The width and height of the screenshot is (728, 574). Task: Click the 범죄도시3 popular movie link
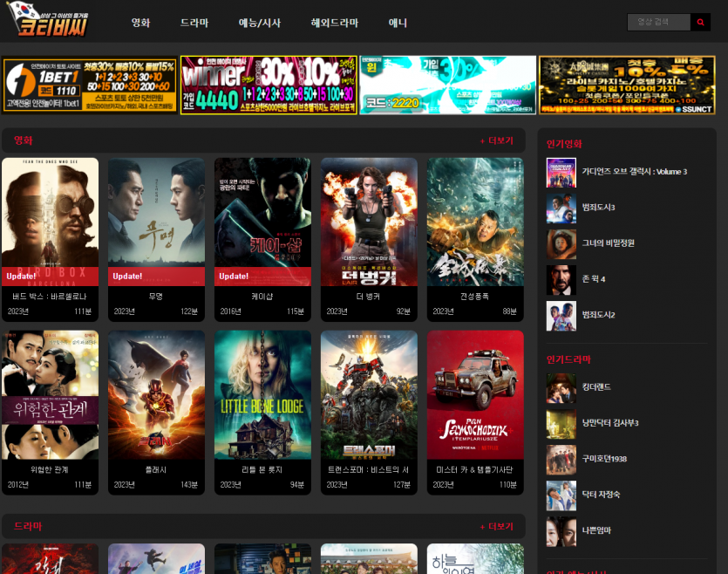[598, 208]
